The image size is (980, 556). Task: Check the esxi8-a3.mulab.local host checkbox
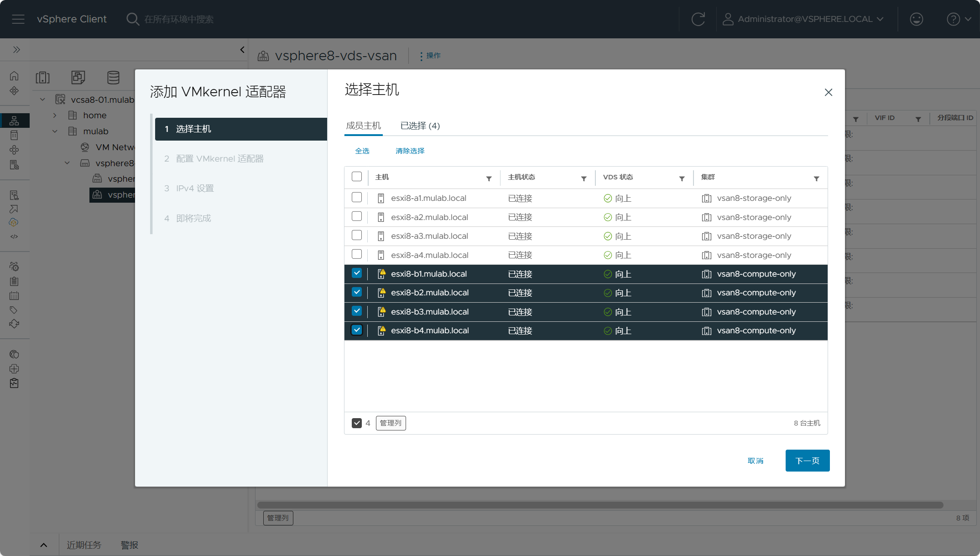(x=357, y=235)
